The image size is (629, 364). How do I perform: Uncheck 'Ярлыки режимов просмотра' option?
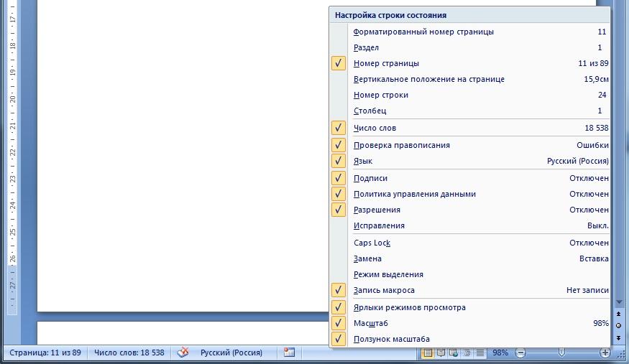coord(469,307)
